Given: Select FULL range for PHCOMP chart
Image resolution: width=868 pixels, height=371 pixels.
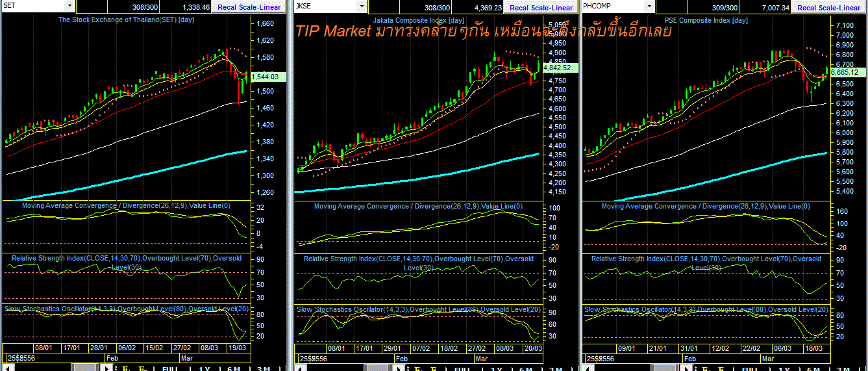Looking at the screenshot, I should pos(750,368).
